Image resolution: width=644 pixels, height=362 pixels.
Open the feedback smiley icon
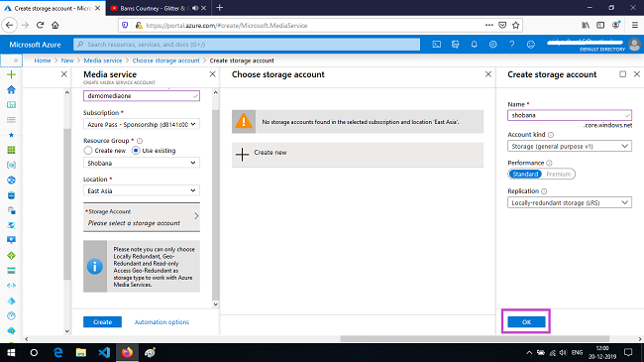531,45
